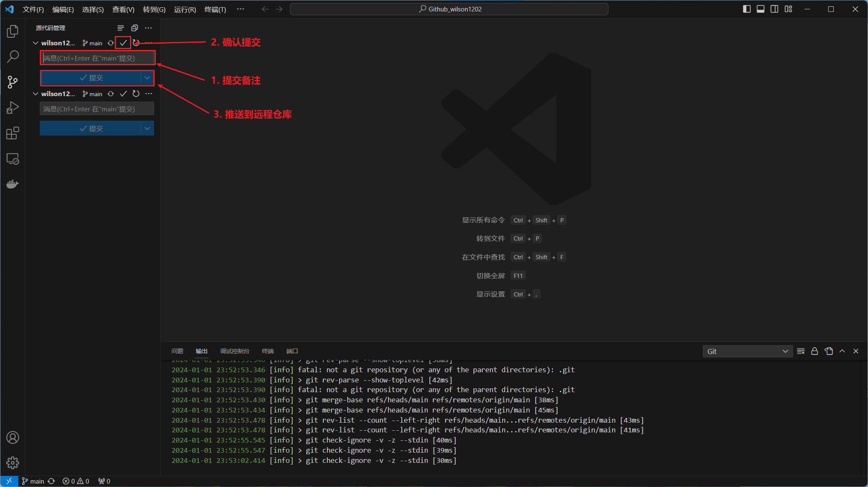
Task: Open the 终端(T) menu
Action: point(215,9)
